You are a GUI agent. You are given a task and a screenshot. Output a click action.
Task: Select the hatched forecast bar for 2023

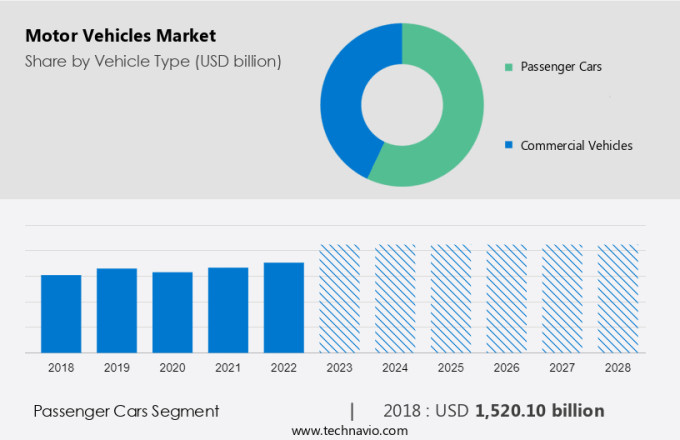(339, 298)
